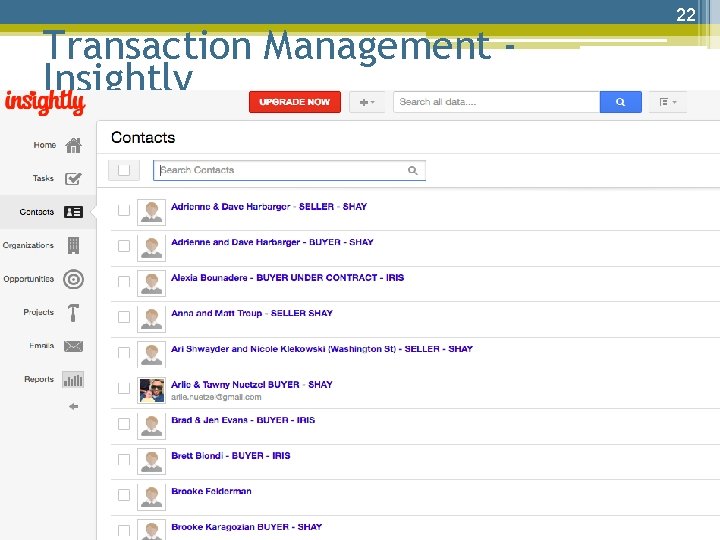Open contact Brooke Karagozian BUYER - SHAY
Viewport: 720px width, 540px height.
pos(247,527)
